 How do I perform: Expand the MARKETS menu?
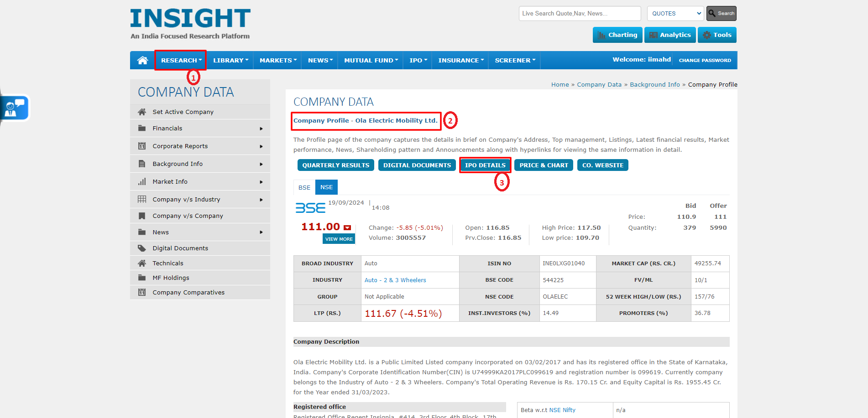(278, 60)
